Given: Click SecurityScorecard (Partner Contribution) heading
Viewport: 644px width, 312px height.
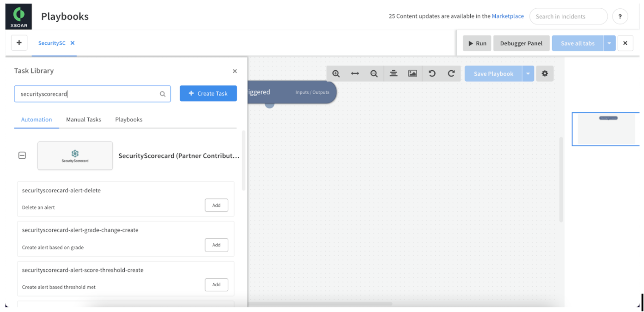Looking at the screenshot, I should pos(179,156).
